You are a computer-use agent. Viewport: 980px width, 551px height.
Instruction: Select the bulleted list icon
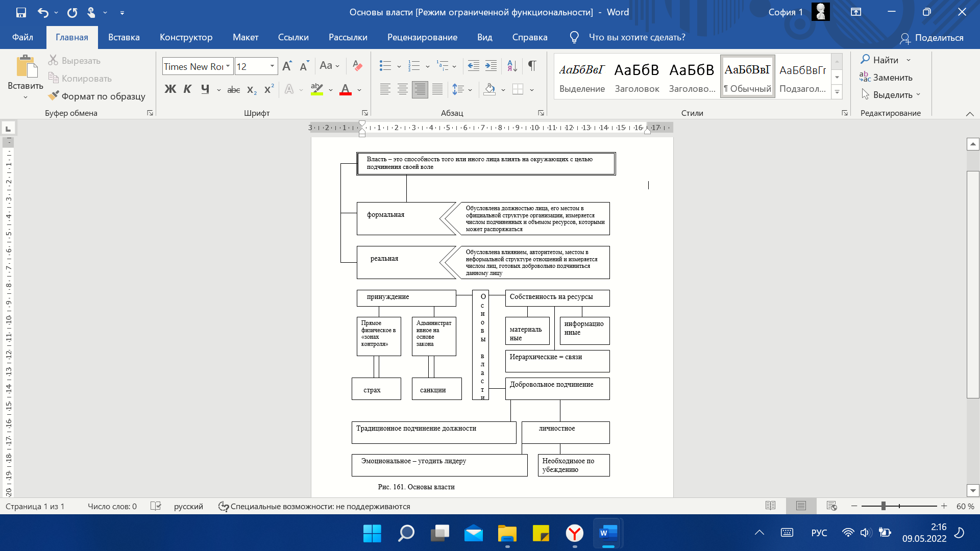point(385,66)
